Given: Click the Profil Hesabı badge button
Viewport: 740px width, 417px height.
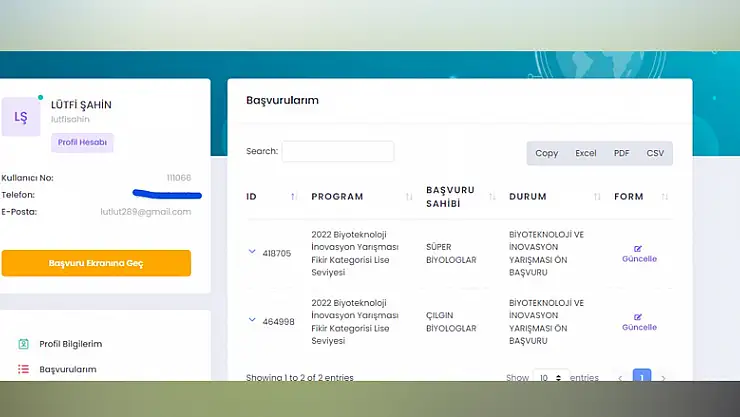Looking at the screenshot, I should click(x=82, y=143).
